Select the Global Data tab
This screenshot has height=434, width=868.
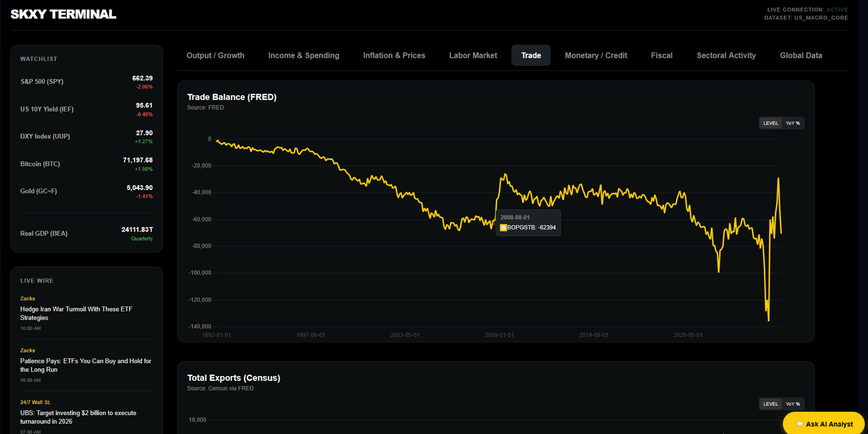[801, 56]
